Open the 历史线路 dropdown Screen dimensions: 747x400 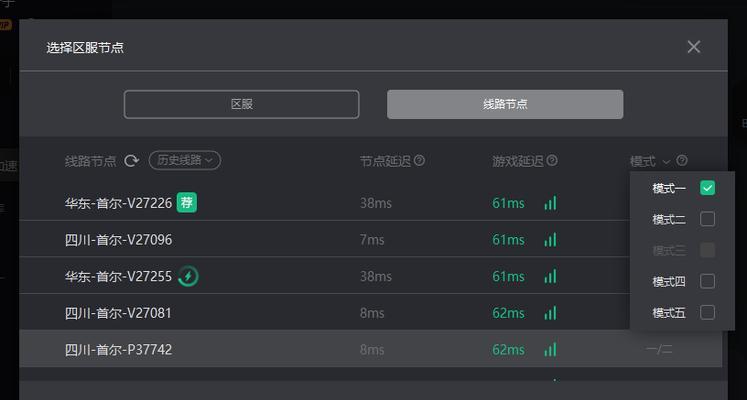(185, 160)
